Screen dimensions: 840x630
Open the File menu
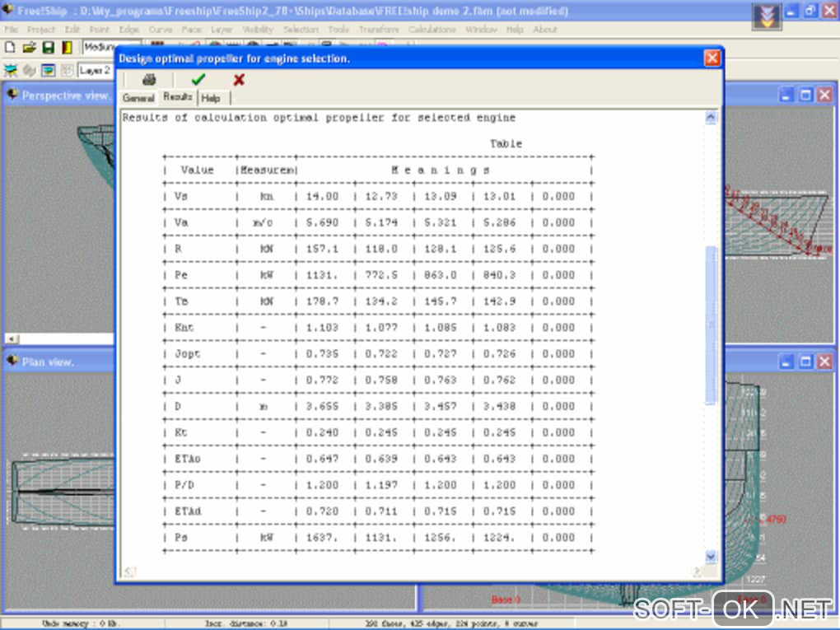pos(11,30)
